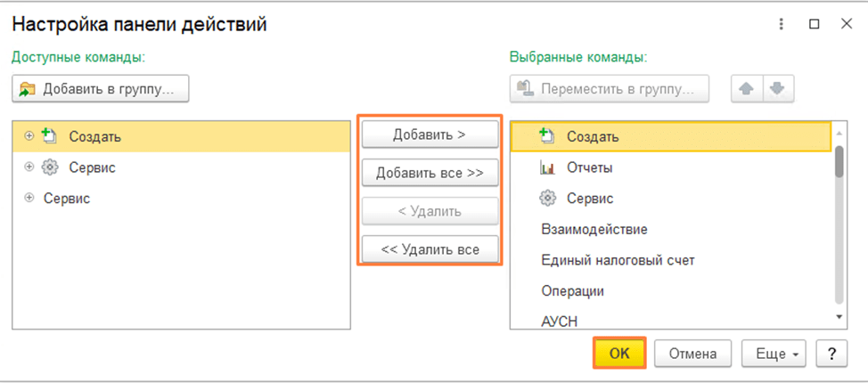Click the move down arrow icon
This screenshot has height=383, width=868.
[x=778, y=89]
